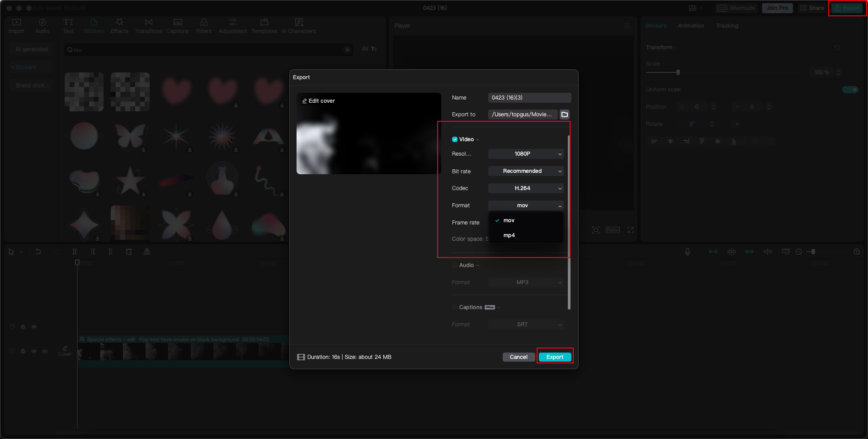868x439 pixels.
Task: Split the clip using the split tool
Action: coord(75,252)
